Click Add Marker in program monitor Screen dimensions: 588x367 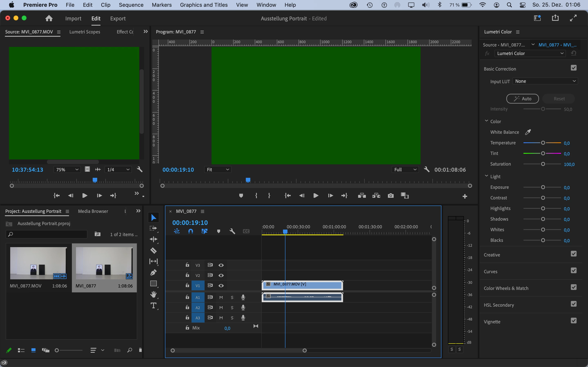coord(241,196)
